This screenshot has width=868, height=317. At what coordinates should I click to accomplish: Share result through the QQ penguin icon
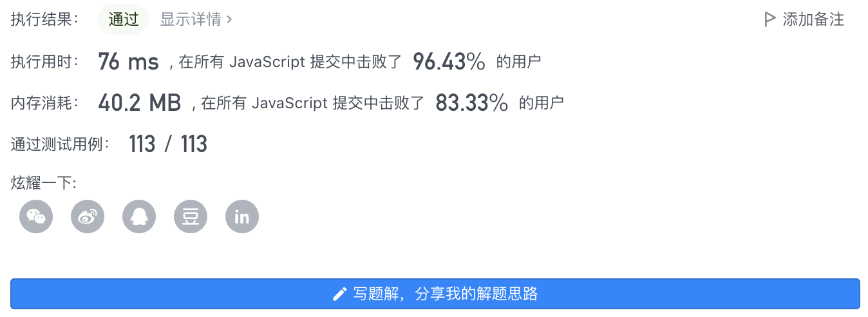coord(139,216)
